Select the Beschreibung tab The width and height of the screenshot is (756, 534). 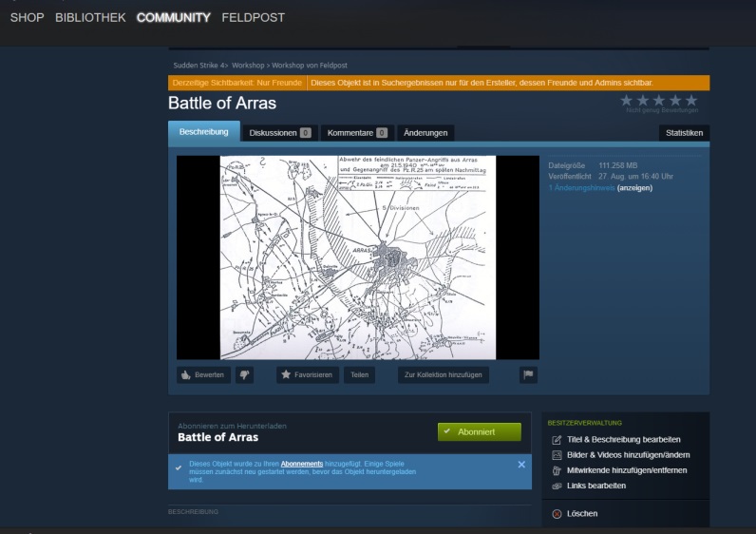click(x=204, y=132)
